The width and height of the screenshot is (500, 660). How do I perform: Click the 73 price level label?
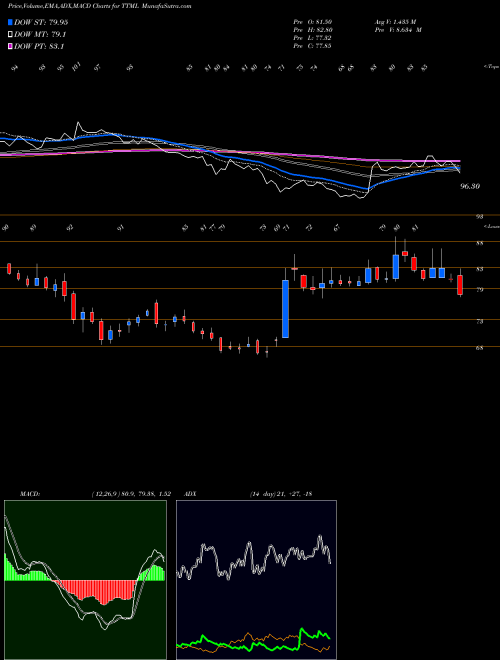(480, 321)
